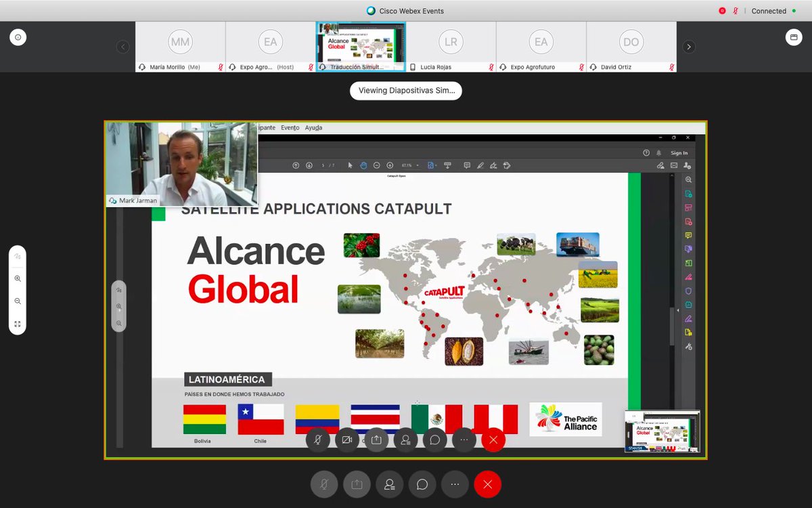
Task: Choose the Acrobat hand pan tool
Action: click(x=363, y=165)
